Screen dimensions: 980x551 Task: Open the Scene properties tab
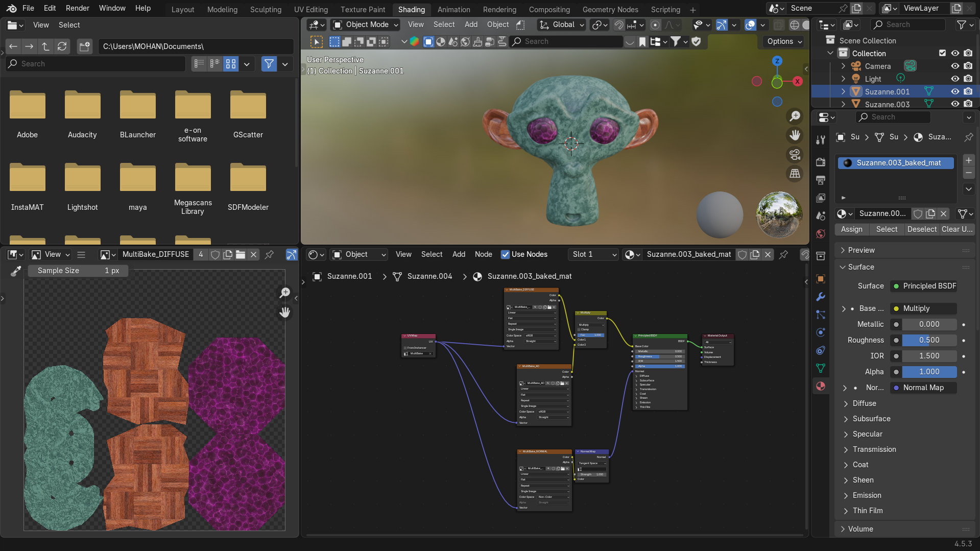pos(821,215)
